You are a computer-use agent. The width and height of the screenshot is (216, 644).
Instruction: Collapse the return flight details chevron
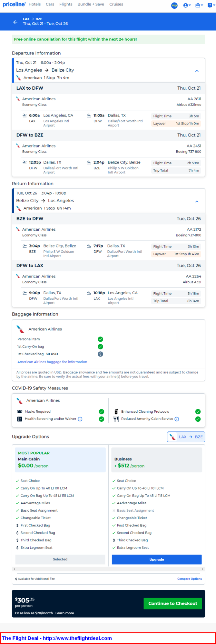pos(197,201)
